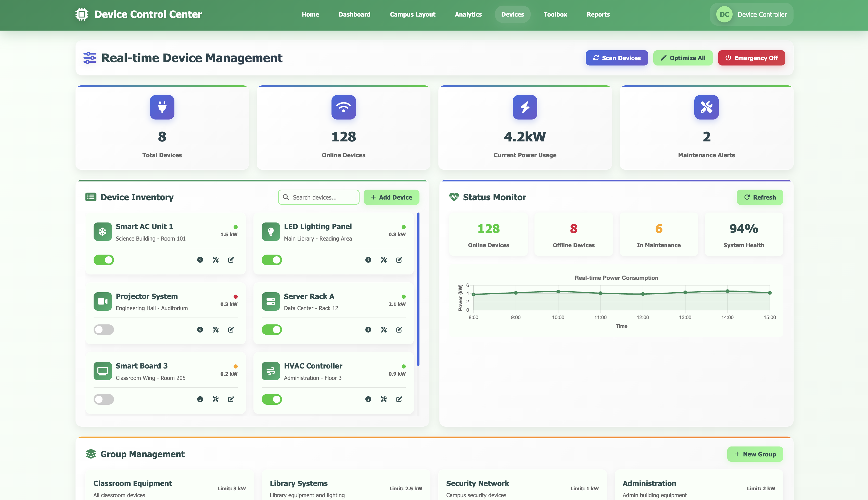The height and width of the screenshot is (500, 868).
Task: Enable the Projector System power toggle
Action: (x=104, y=330)
